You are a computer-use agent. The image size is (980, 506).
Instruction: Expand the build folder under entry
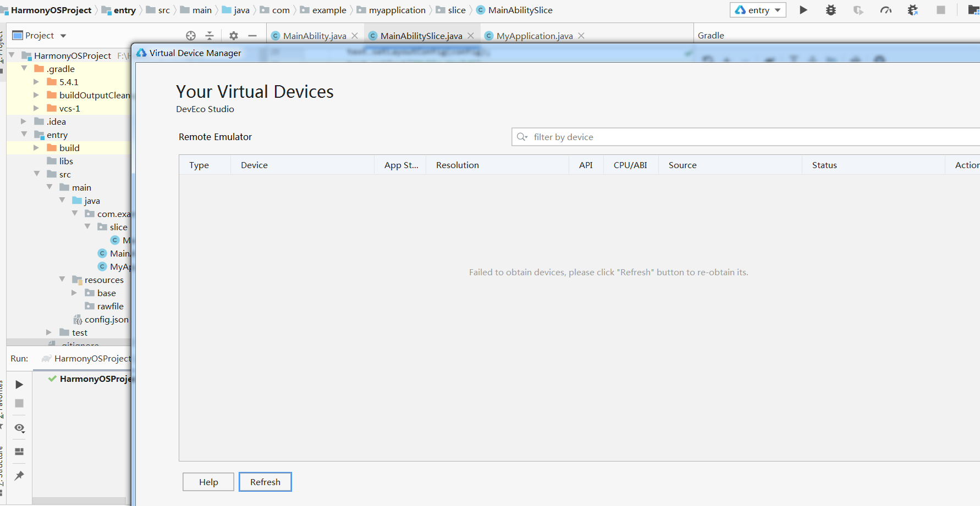pyautogui.click(x=36, y=147)
